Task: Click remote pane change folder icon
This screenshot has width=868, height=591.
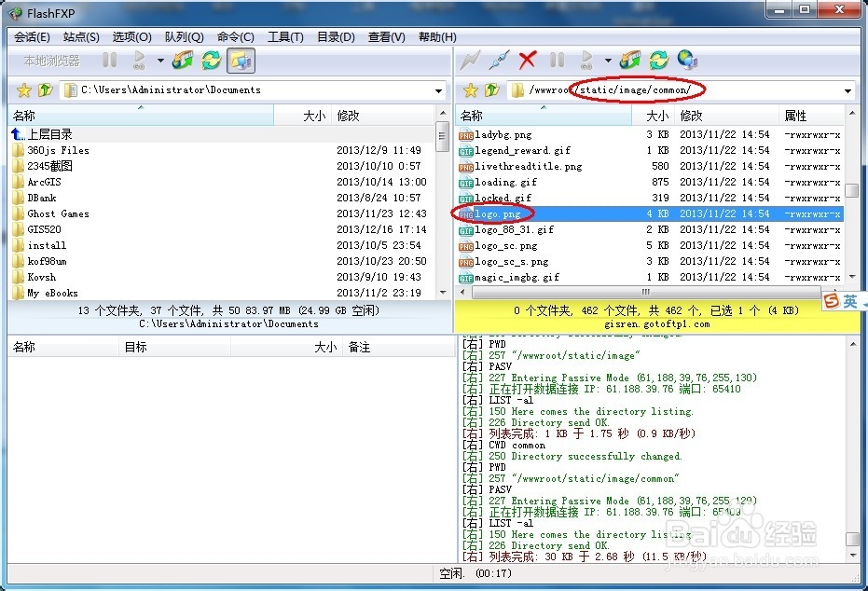Action: [x=630, y=60]
